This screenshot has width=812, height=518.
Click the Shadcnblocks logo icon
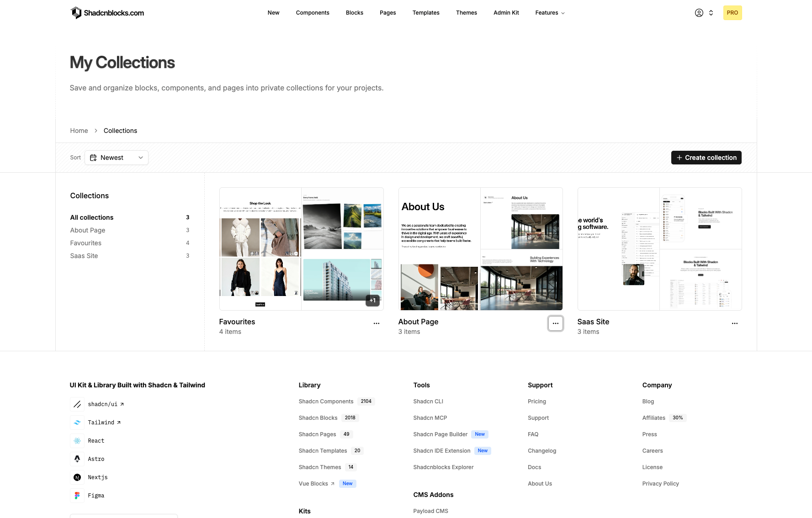(x=76, y=13)
